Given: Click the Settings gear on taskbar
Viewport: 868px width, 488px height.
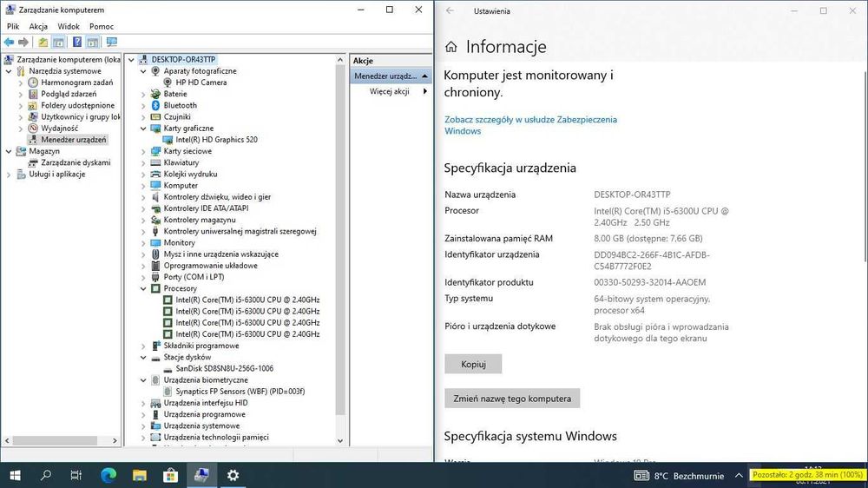Looking at the screenshot, I should [233, 475].
